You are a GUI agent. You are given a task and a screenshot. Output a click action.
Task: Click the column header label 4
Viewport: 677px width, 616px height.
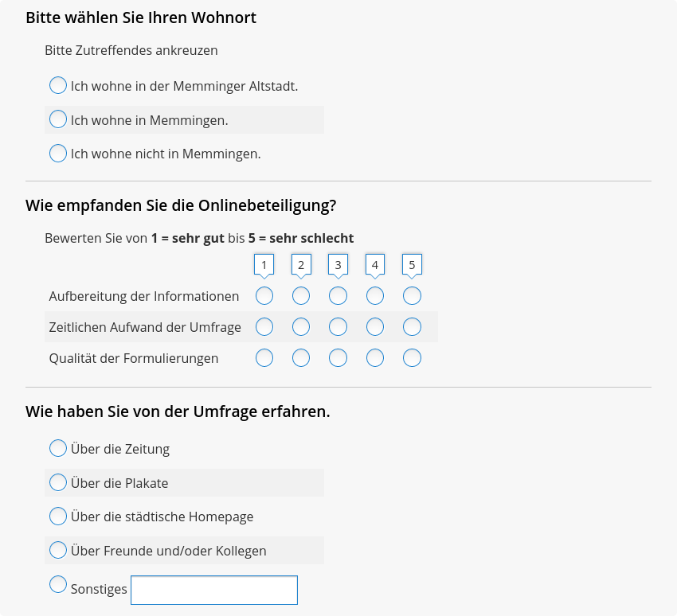(x=375, y=265)
